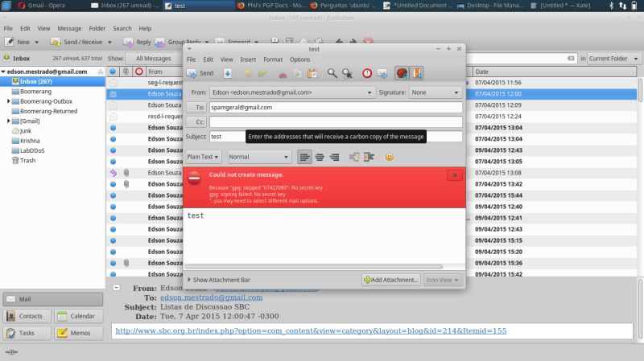The image size is (644, 361).
Task: Click the Send / Receive toolbar button
Action: pyautogui.click(x=76, y=42)
